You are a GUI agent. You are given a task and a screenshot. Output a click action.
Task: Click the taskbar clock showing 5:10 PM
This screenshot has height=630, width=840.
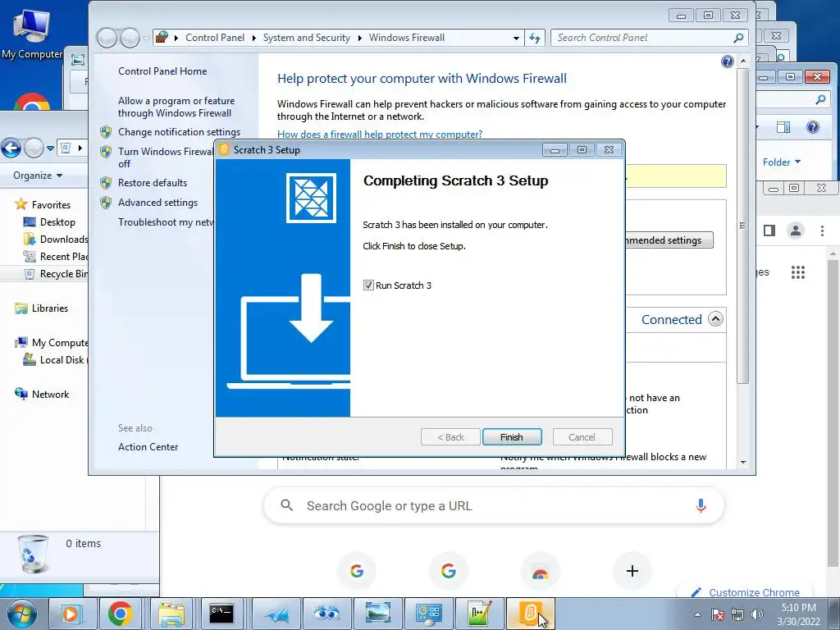(798, 614)
